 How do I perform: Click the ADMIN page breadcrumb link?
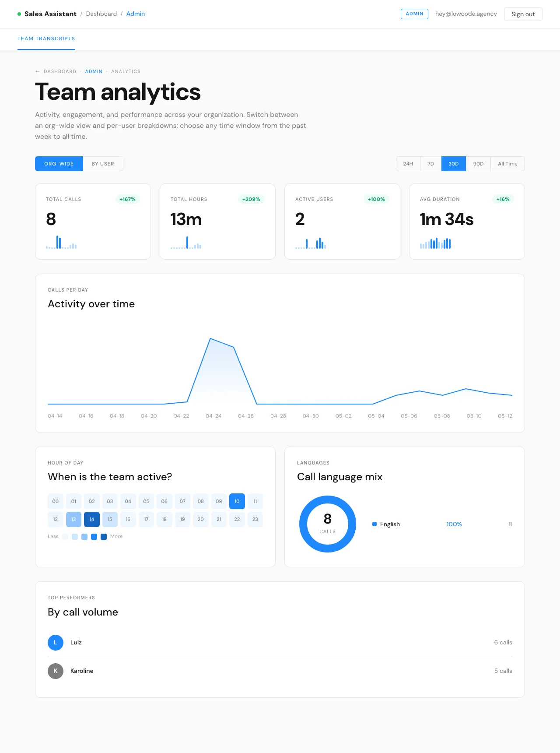tap(94, 71)
